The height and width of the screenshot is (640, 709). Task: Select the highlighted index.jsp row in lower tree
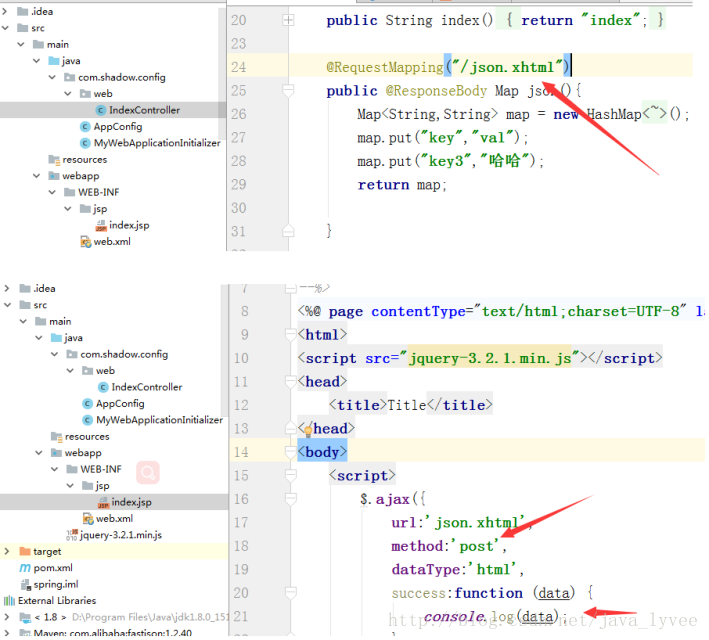(114, 502)
